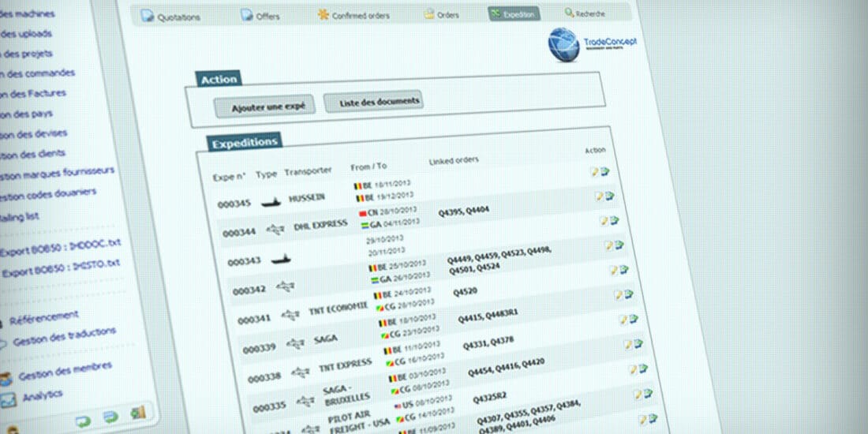Click the Transporter column header

(308, 171)
